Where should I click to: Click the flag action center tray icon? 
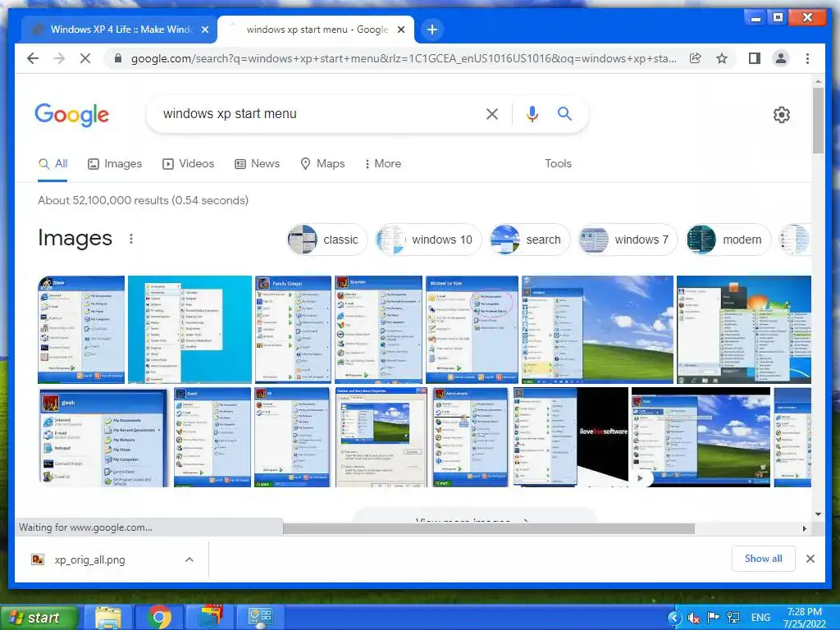tap(713, 618)
